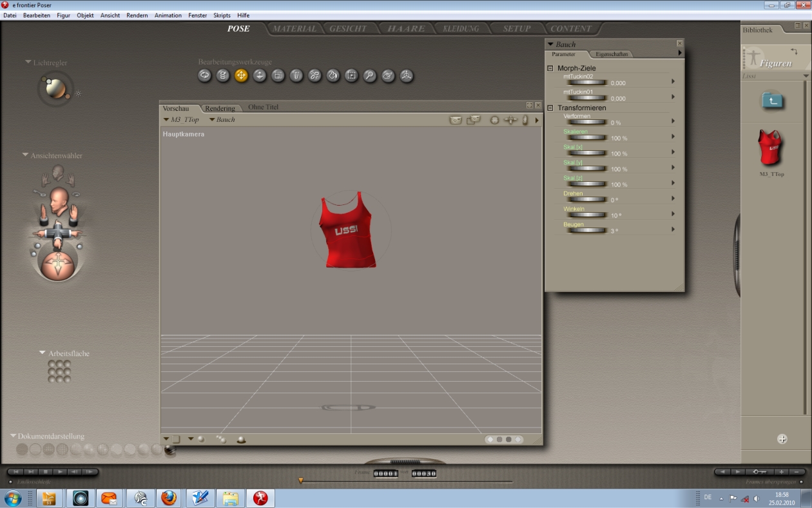
Task: Click the hand-shaped camera control in the preview toolbar
Action: click(525, 120)
